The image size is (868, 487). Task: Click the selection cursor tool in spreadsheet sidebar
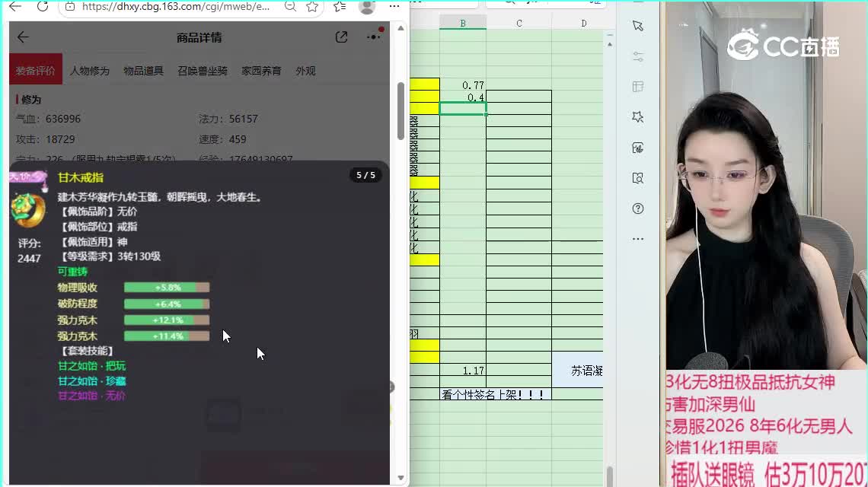click(x=638, y=26)
